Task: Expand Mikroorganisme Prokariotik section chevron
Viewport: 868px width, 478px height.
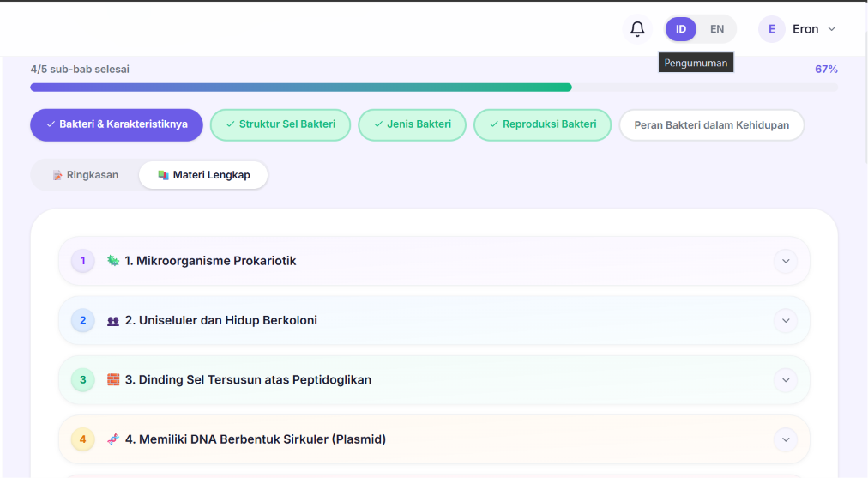Action: coord(786,261)
